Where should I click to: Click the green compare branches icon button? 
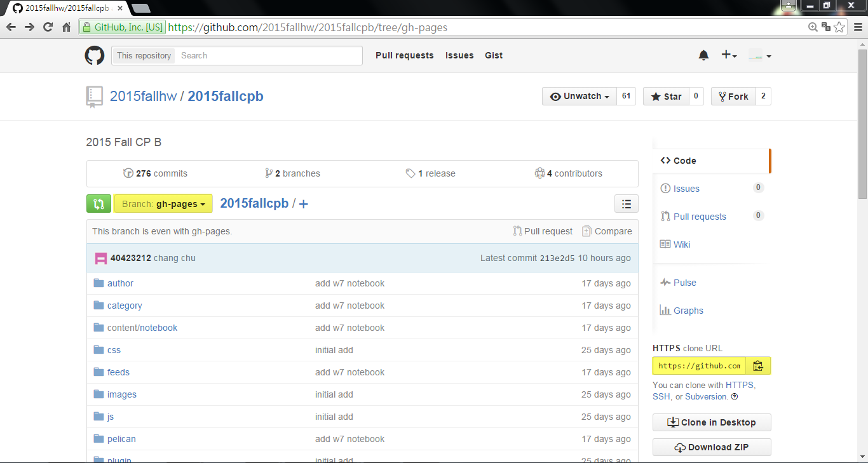point(98,204)
